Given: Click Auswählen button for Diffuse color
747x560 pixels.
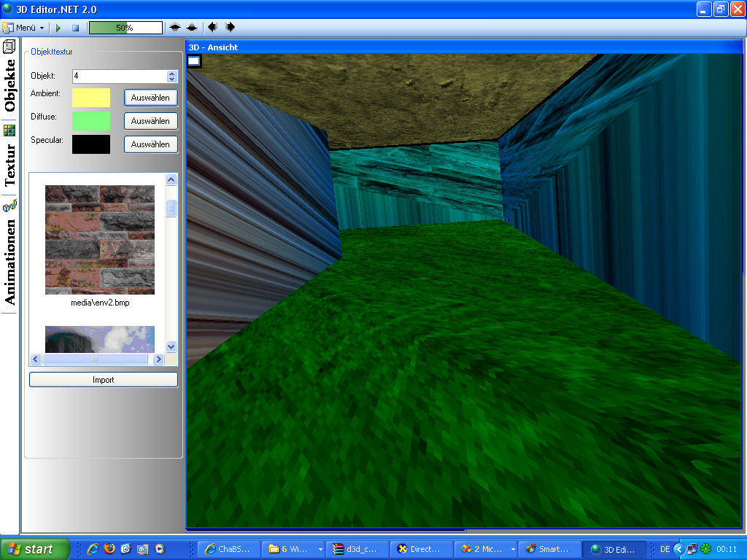Looking at the screenshot, I should (x=150, y=121).
